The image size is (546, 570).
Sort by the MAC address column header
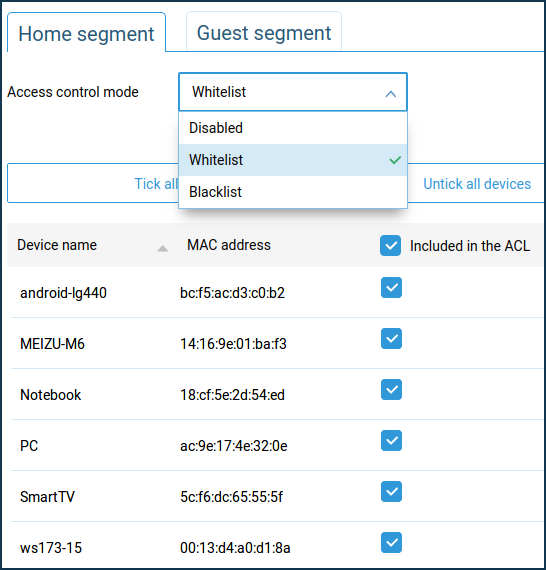(x=229, y=245)
